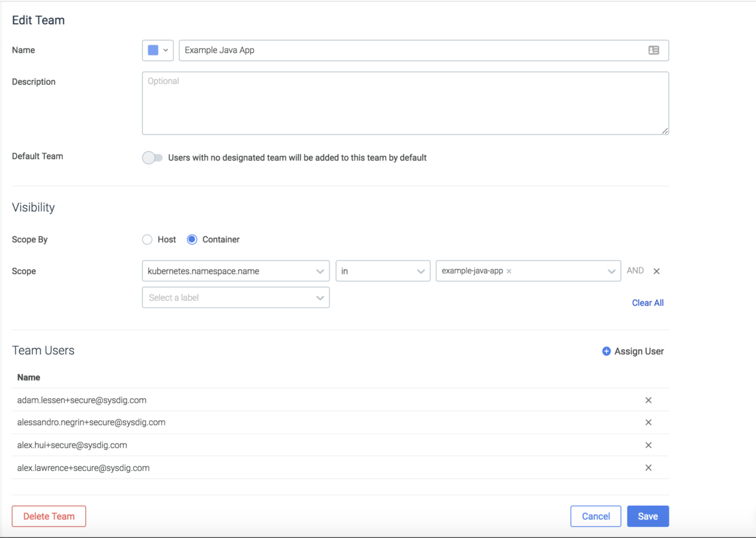The width and height of the screenshot is (756, 538).
Task: Open the Select a label dropdown
Action: (x=235, y=297)
